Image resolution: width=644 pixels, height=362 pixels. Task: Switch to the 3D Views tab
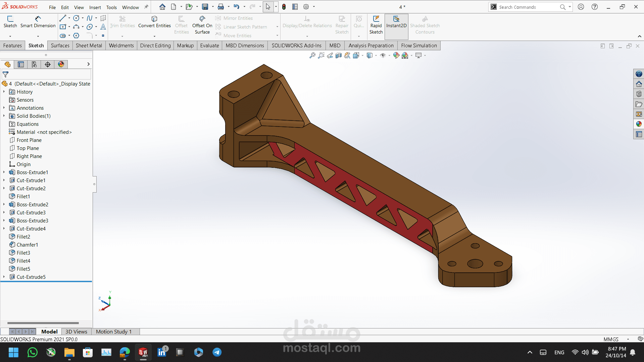tap(76, 331)
